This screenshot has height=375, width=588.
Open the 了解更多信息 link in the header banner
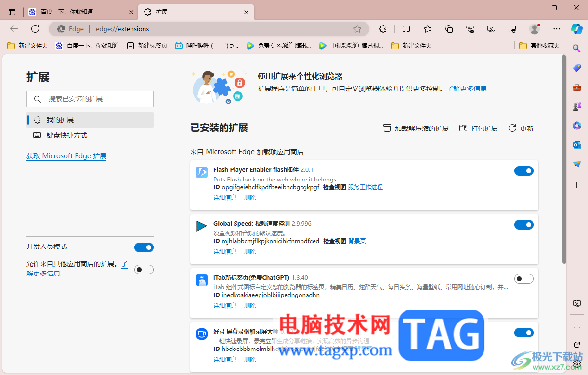click(467, 89)
